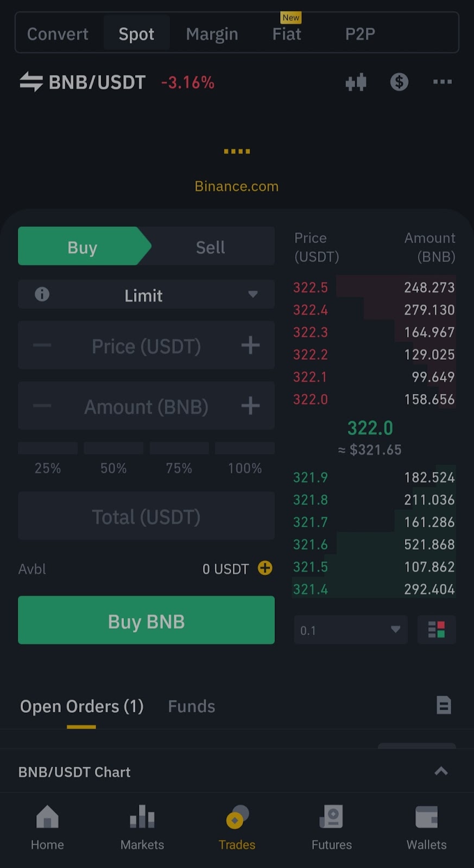Increase the price with plus stepper
The width and height of the screenshot is (474, 868).
click(250, 345)
